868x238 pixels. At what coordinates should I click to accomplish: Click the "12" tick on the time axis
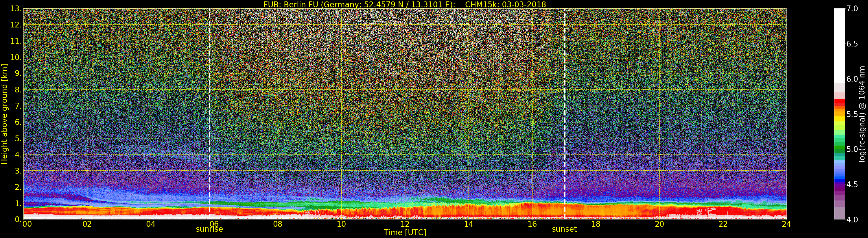tap(405, 224)
